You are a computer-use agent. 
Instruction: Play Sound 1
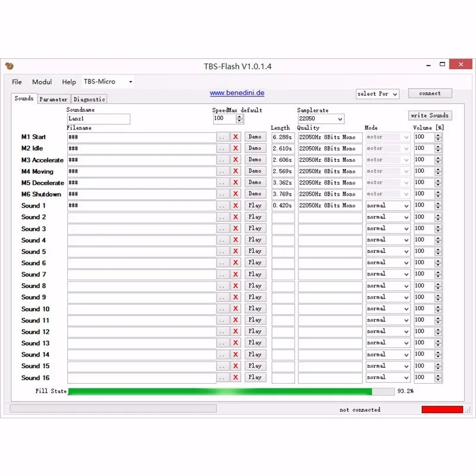coord(255,205)
